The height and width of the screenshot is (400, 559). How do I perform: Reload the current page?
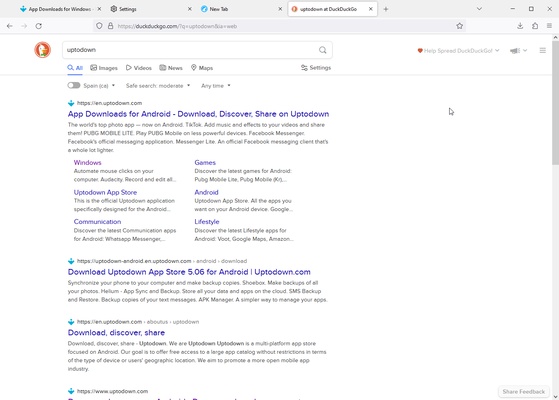(x=39, y=26)
